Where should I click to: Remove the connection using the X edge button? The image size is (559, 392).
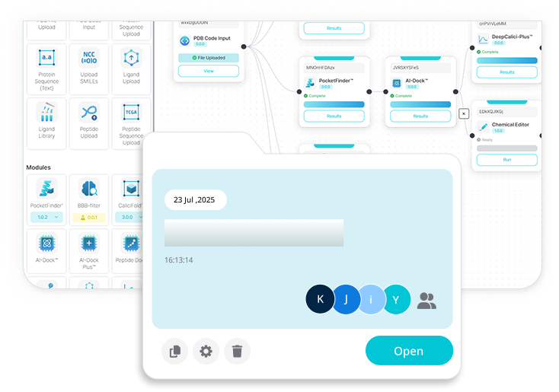coord(463,113)
